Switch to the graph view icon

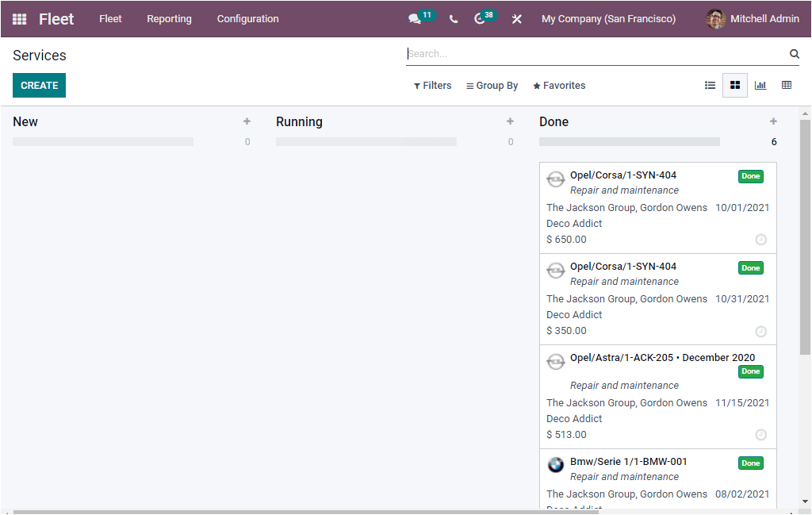(760, 85)
